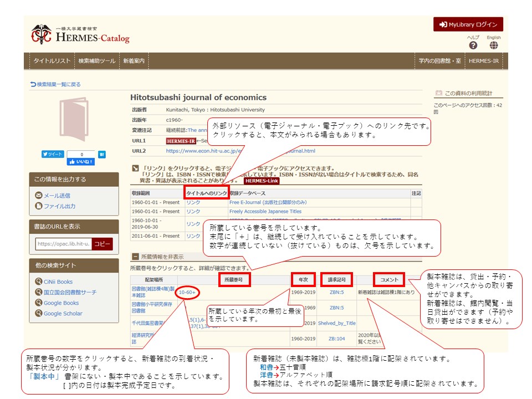Click the book cover placeholder image
This screenshot has height=399, width=532.
point(74,119)
